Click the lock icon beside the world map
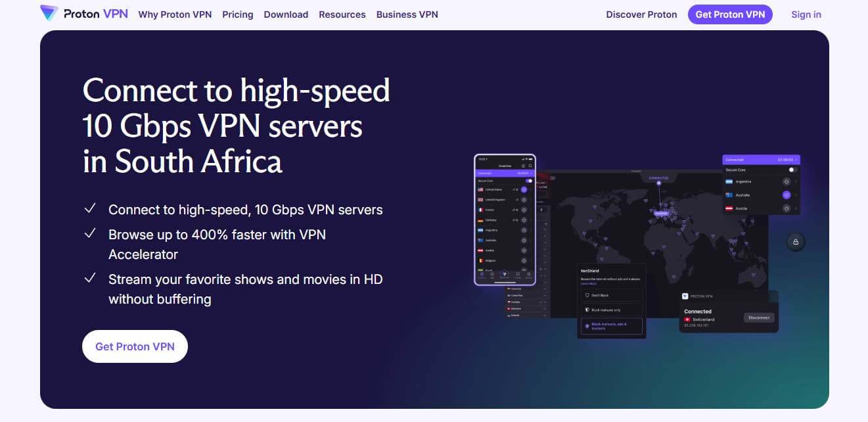This screenshot has width=868, height=422. click(795, 241)
